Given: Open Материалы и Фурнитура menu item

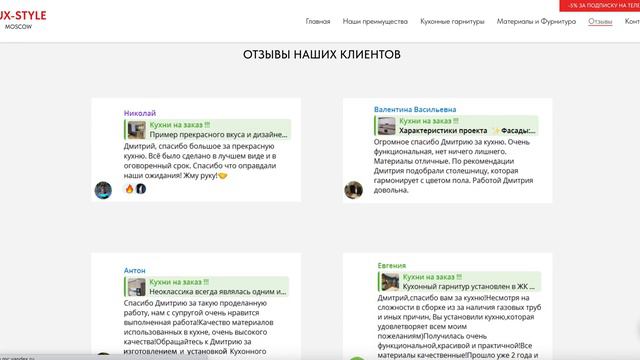Looking at the screenshot, I should (x=536, y=21).
